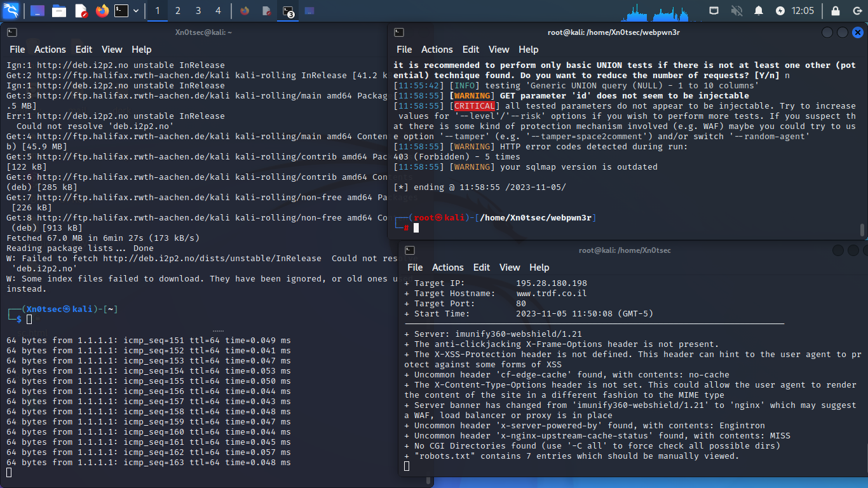
Task: Click 'Server: imunify360-webshield/1.21' line
Action: [x=493, y=334]
